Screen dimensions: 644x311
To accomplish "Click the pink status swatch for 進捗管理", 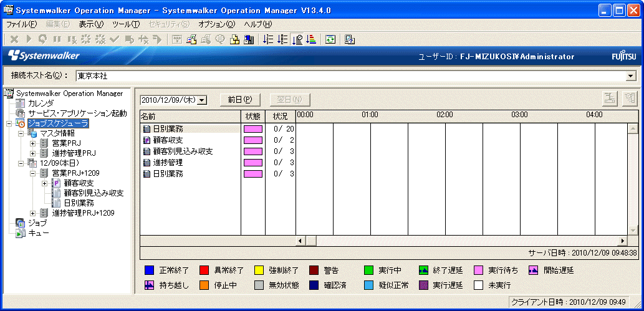I will click(x=253, y=163).
